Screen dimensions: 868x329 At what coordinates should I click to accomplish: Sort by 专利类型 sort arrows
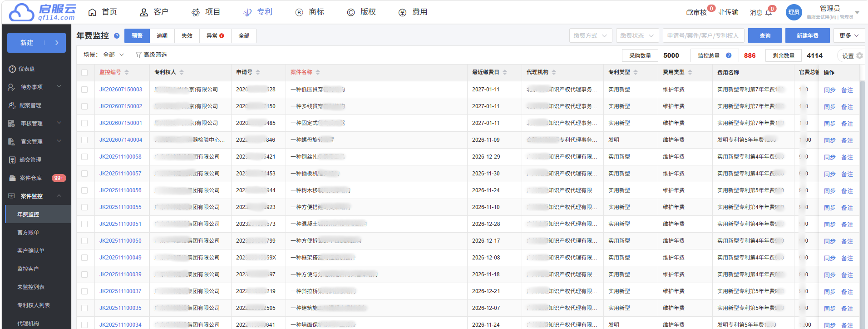pyautogui.click(x=636, y=72)
